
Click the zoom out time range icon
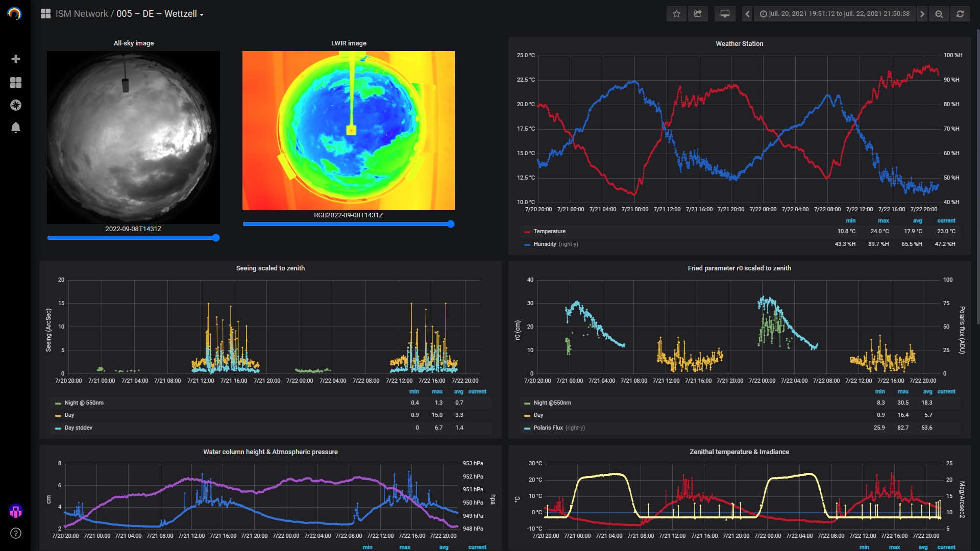939,14
